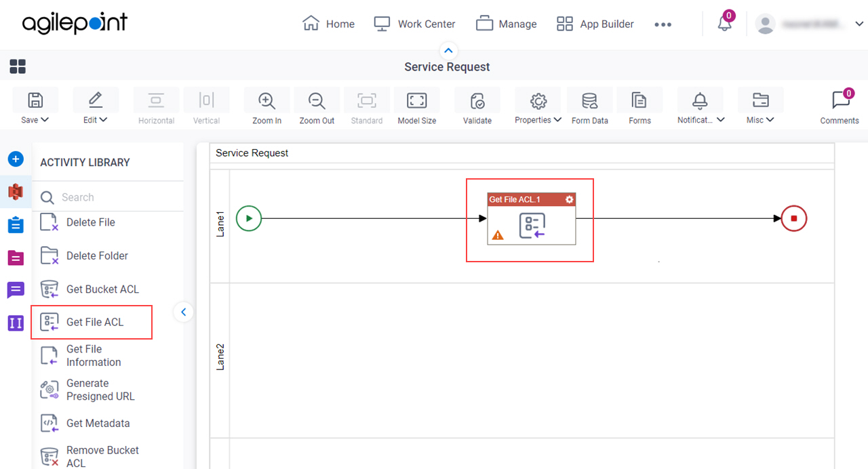
Task: Click the Service Request pool title
Action: [252, 153]
